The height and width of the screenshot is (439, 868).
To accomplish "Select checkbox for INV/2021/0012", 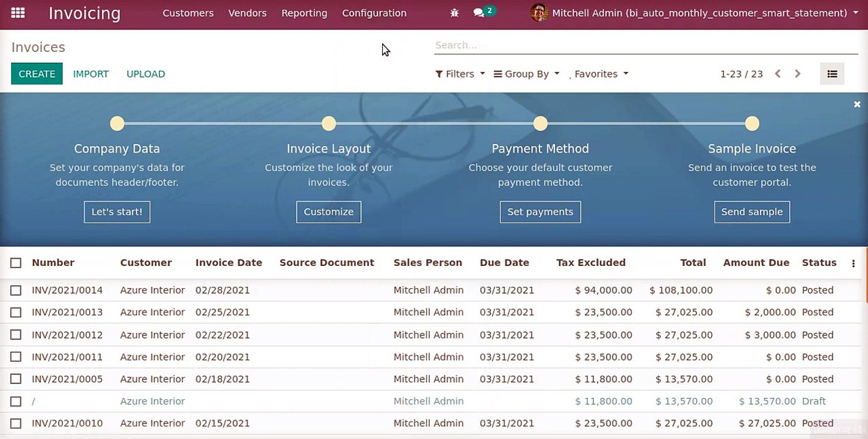I will pyautogui.click(x=16, y=335).
